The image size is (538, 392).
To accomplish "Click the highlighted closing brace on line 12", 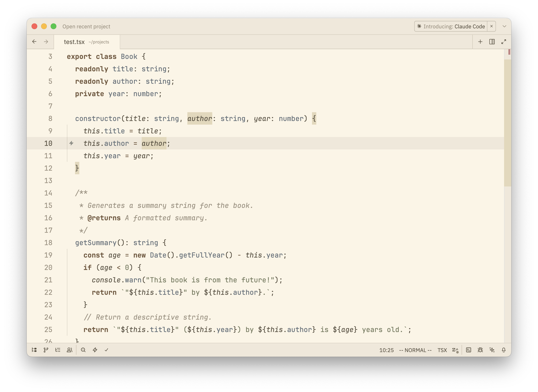I will (x=77, y=168).
